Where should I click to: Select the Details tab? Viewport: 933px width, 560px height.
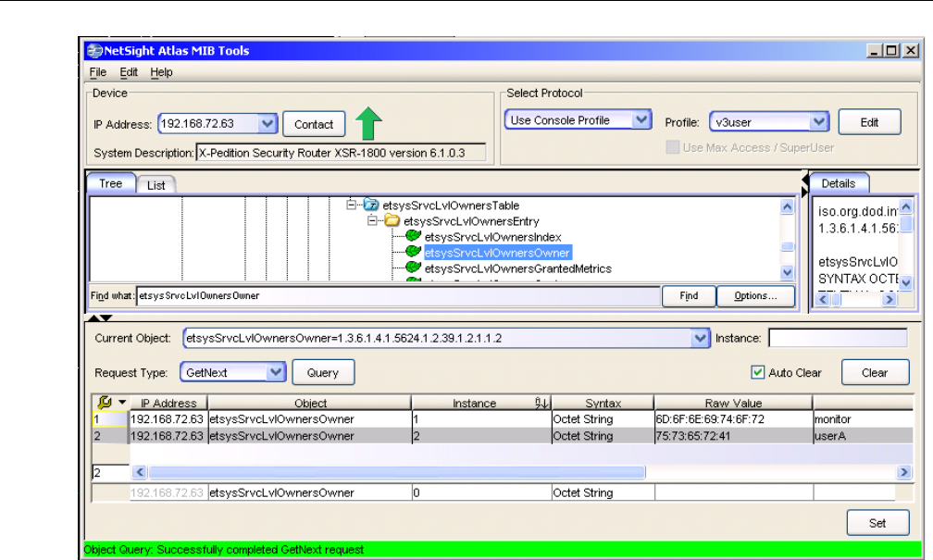[839, 183]
